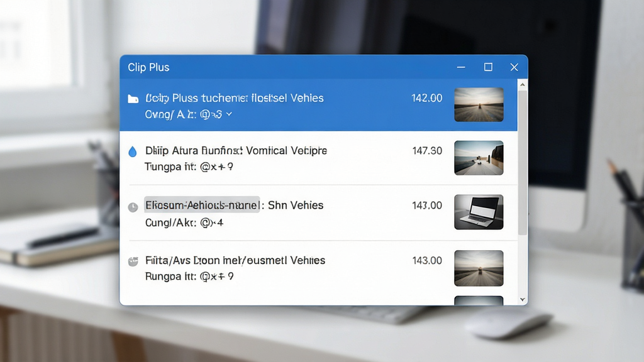Open the seaside deck thumbnail

pos(479,158)
